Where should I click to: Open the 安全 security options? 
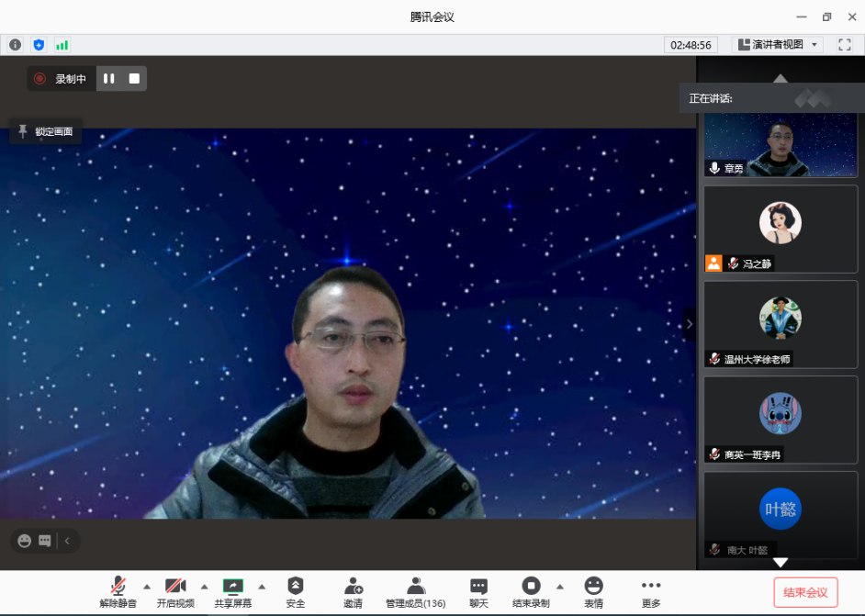click(295, 587)
